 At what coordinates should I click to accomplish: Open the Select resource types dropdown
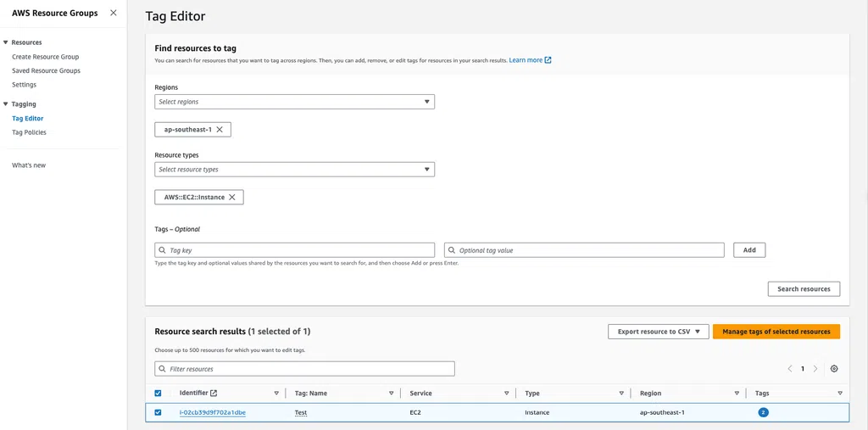coord(294,170)
